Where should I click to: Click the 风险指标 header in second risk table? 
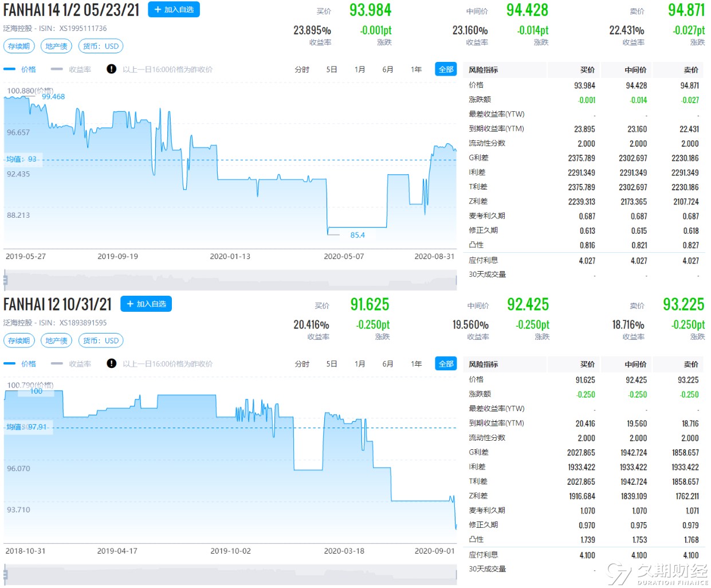[483, 364]
